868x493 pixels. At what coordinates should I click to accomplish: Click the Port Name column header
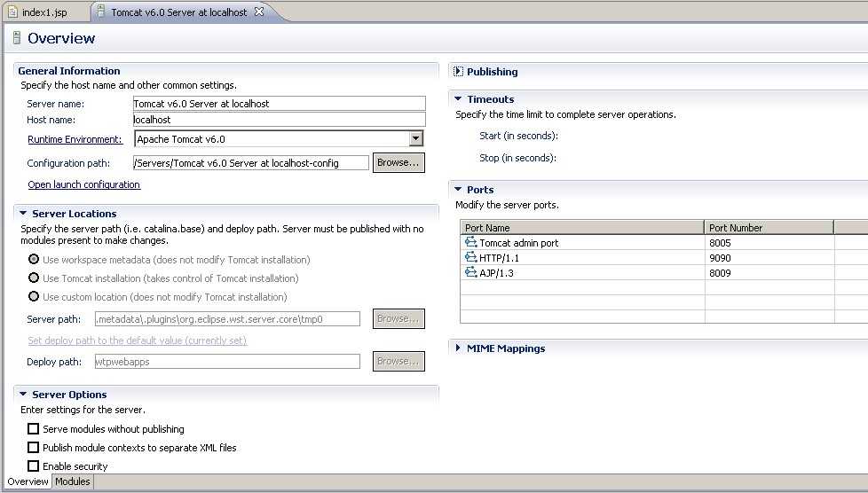[582, 227]
